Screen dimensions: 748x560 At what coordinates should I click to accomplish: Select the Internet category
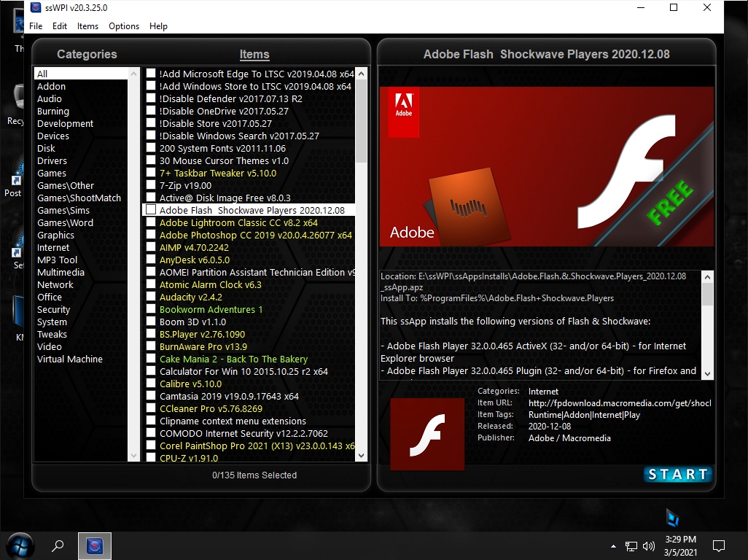tap(53, 248)
